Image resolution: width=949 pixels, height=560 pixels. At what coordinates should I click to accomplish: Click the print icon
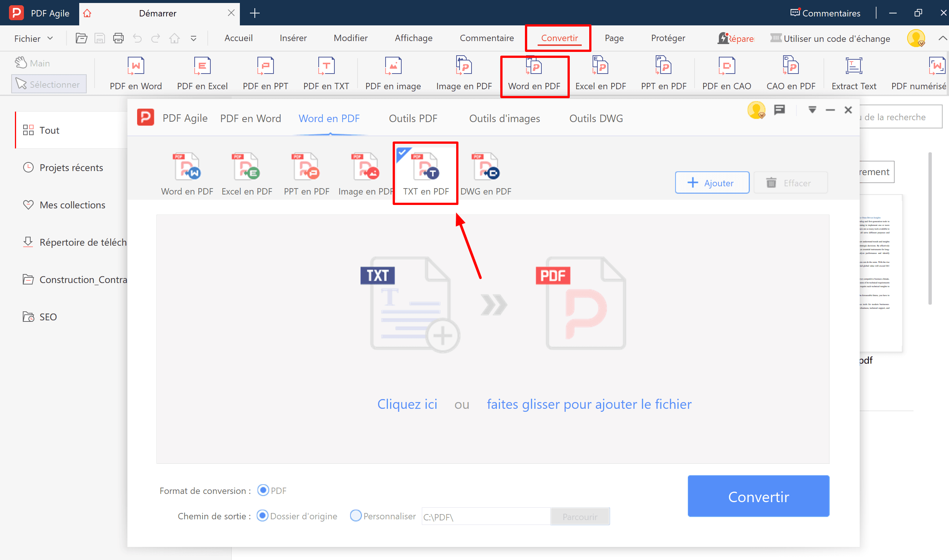[x=118, y=38]
